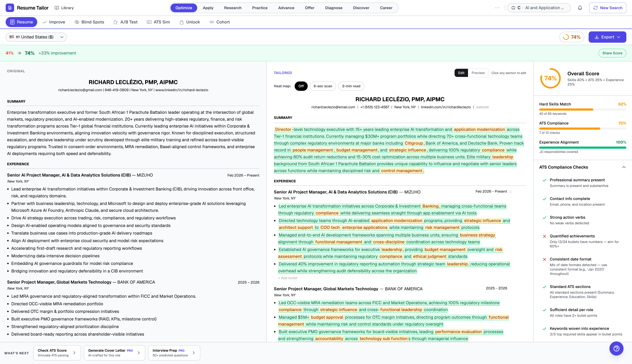The width and height of the screenshot is (632, 364).
Task: Click tailored email richard.leclezio@email.com
Action: coord(333,107)
